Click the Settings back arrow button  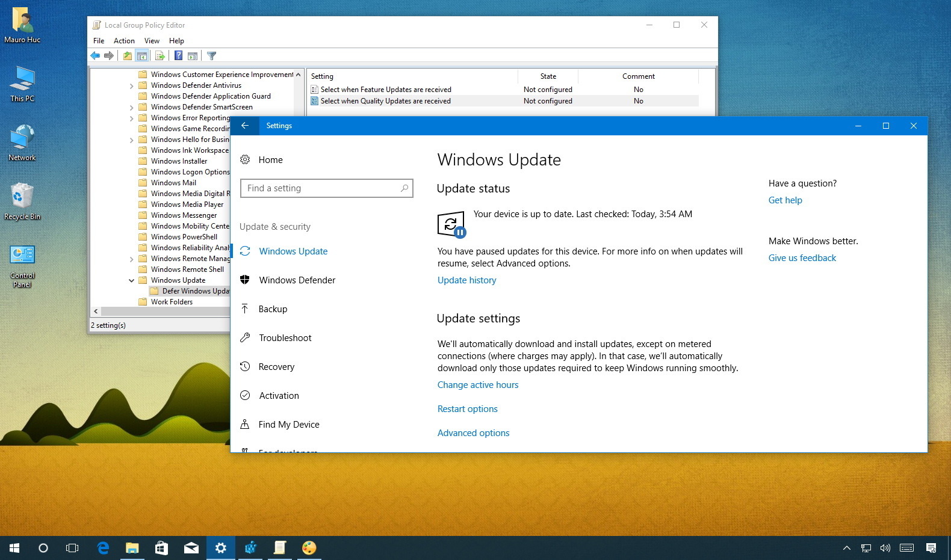coord(245,126)
